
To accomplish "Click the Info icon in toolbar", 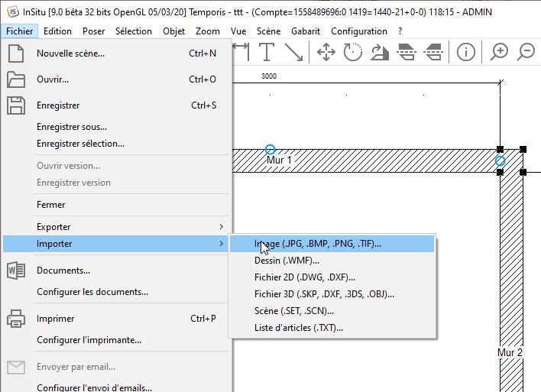I will click(465, 52).
